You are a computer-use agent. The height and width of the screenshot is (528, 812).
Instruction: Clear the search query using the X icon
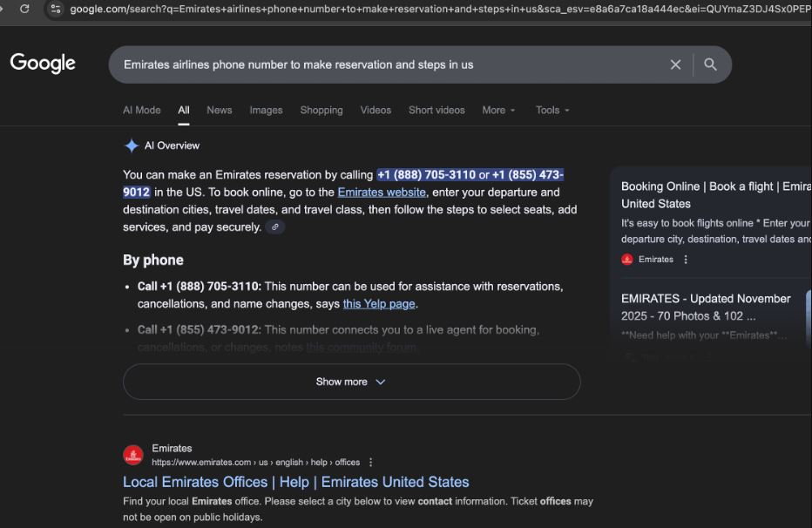pyautogui.click(x=675, y=64)
